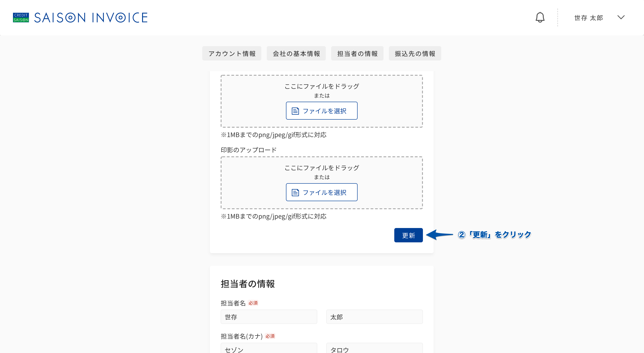Screen dimensions: 644x353
Task: Choose file for 印影のアップロード
Action: 322,192
